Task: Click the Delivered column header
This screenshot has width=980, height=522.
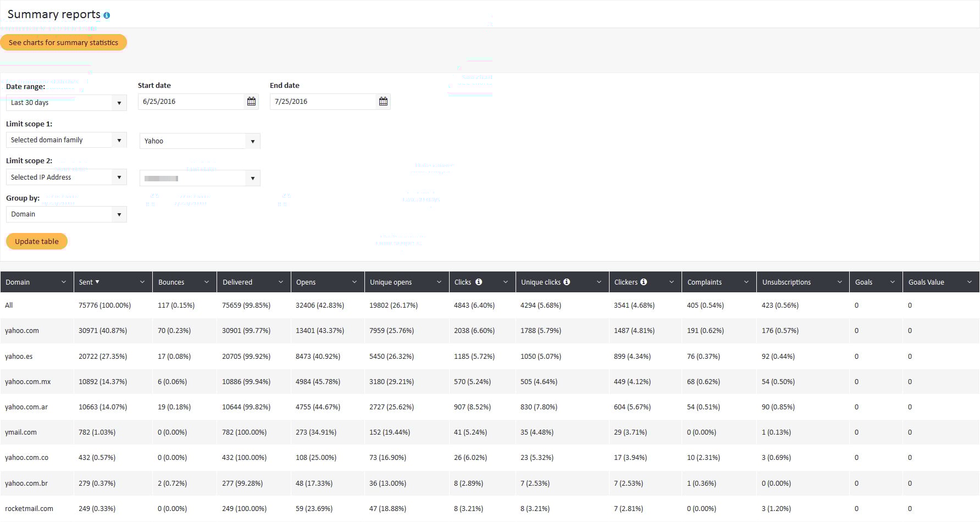Action: [x=237, y=282]
